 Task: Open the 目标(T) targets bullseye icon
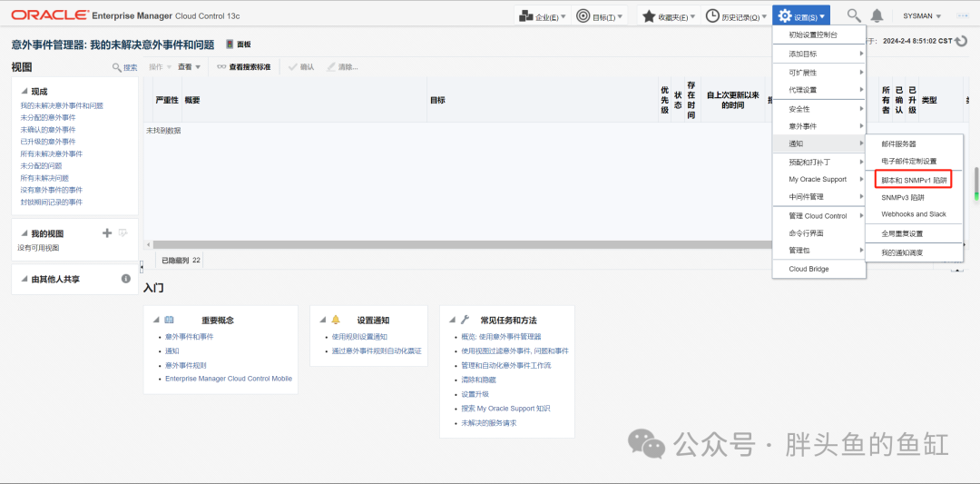click(x=583, y=16)
